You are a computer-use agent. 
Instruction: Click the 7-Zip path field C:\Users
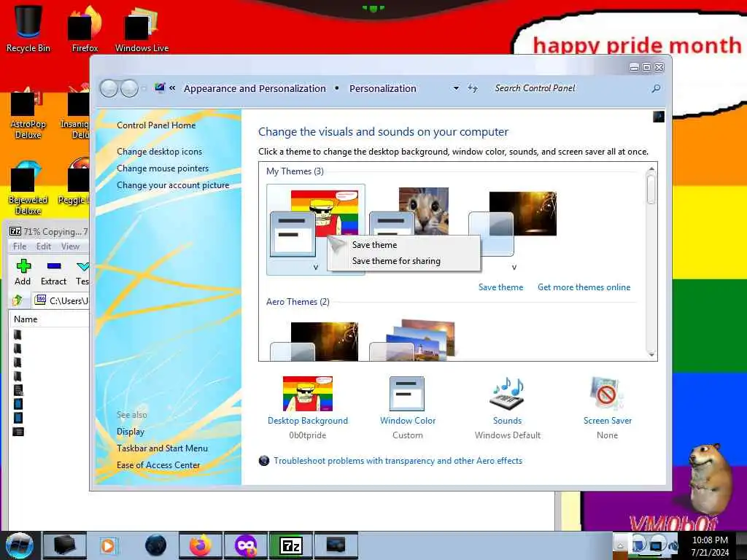pos(61,300)
